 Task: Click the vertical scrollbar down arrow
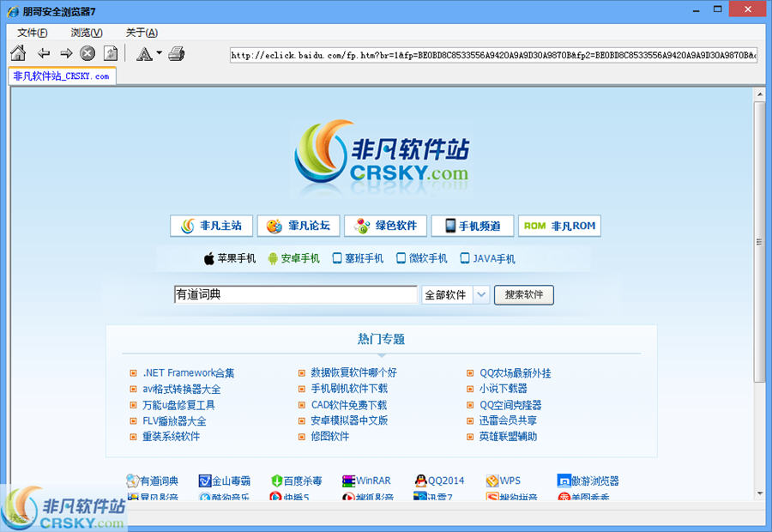click(x=760, y=493)
